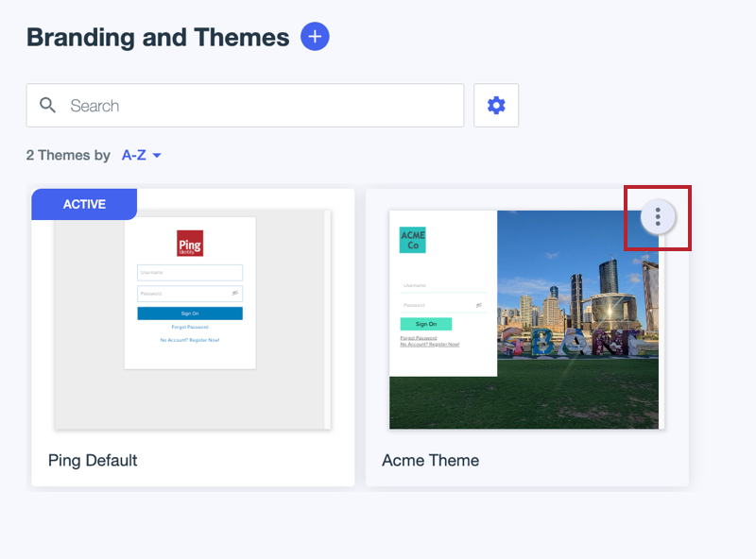
Task: Click the ACTIVE badge on Ping Default
Action: [x=84, y=204]
